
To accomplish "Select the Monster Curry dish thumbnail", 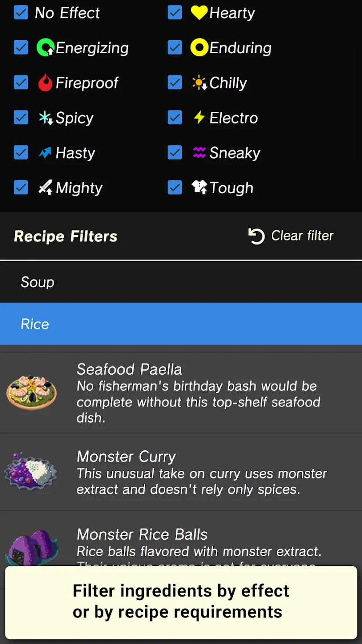I will 31,472.
